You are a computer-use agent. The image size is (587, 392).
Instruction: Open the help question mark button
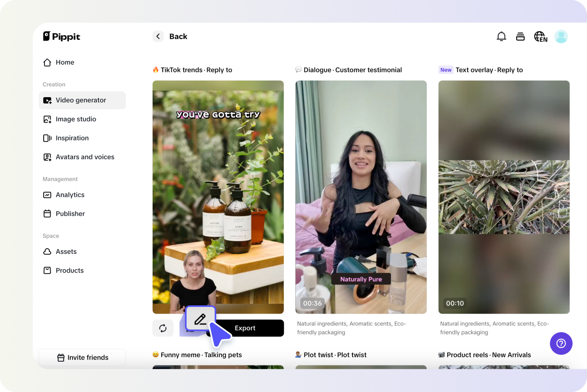pyautogui.click(x=561, y=344)
